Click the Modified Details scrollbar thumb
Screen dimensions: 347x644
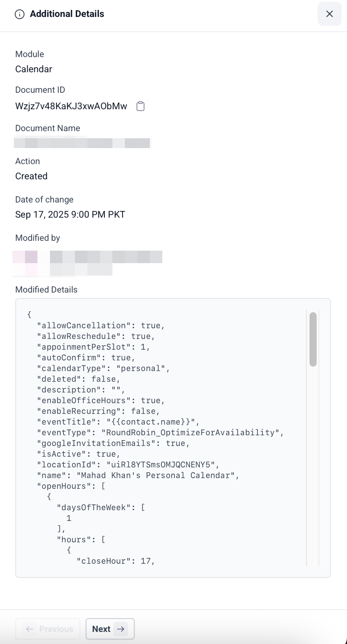(x=313, y=339)
